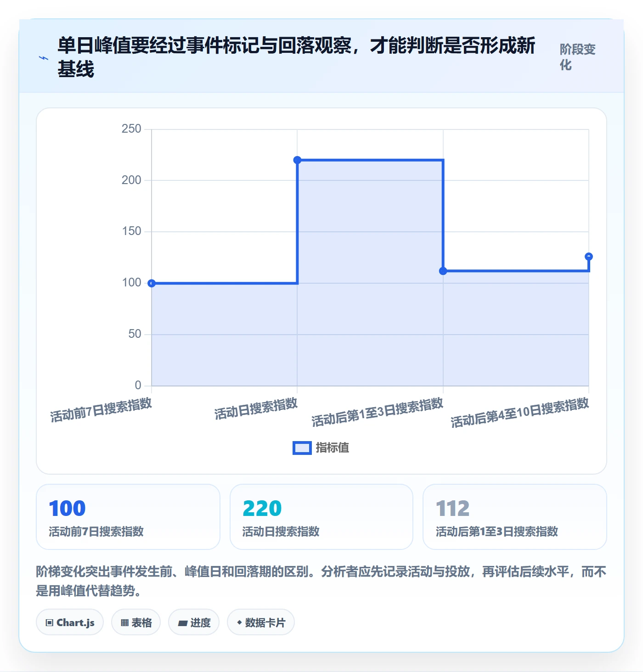Click the Chart.js tag chip

(70, 622)
